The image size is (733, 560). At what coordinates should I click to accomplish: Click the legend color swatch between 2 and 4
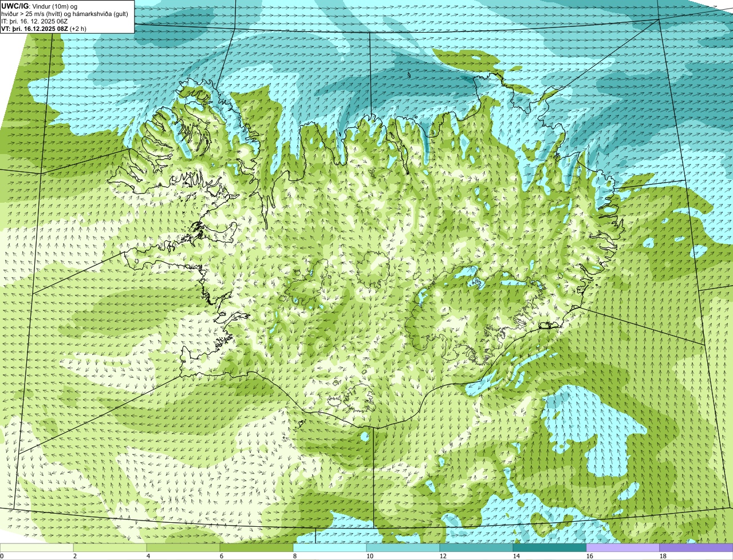point(110,548)
